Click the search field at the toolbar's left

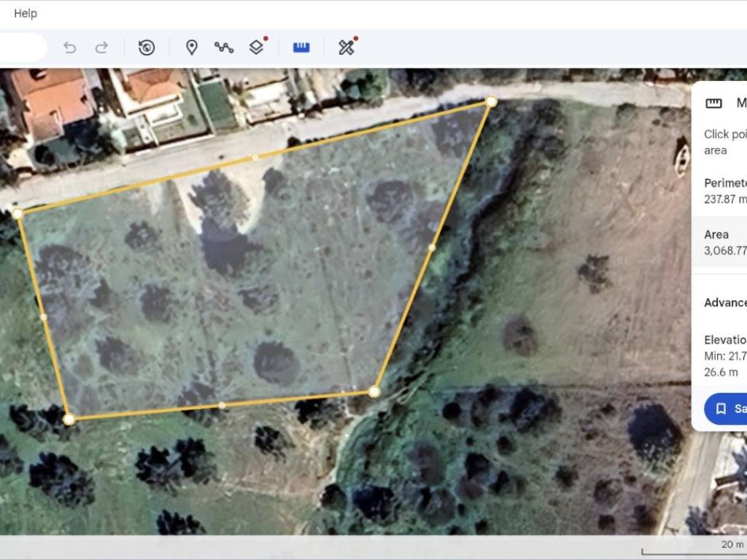point(22,47)
